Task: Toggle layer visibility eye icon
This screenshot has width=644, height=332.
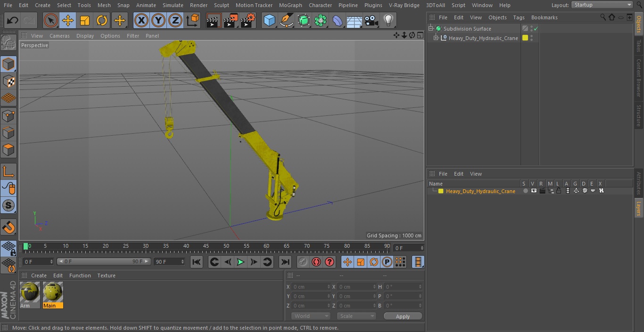Action: [534, 191]
